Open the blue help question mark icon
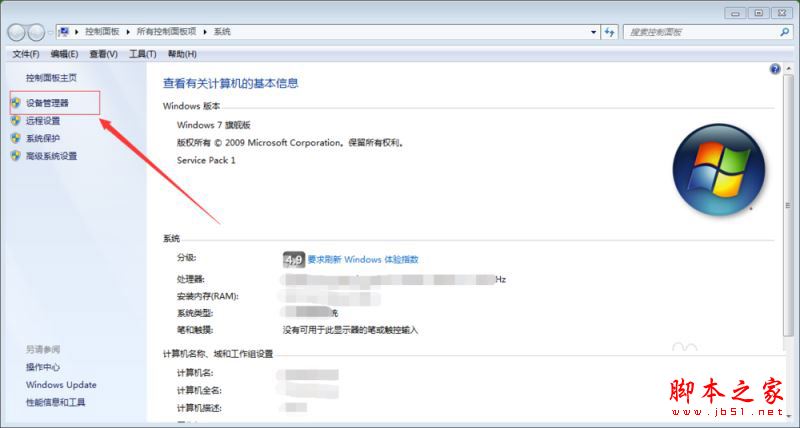800x428 pixels. click(775, 69)
